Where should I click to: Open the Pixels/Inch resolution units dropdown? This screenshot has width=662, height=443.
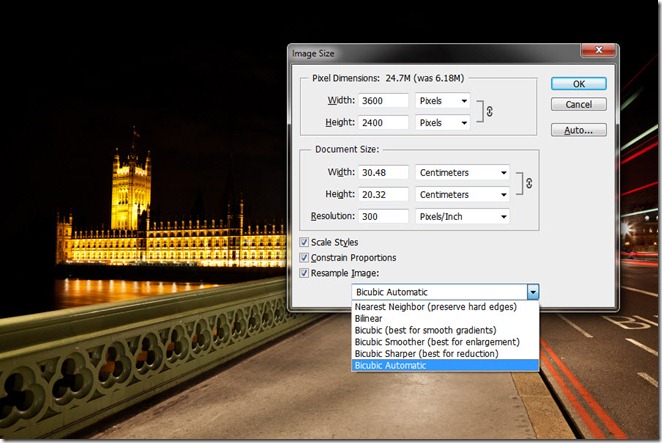(x=463, y=216)
